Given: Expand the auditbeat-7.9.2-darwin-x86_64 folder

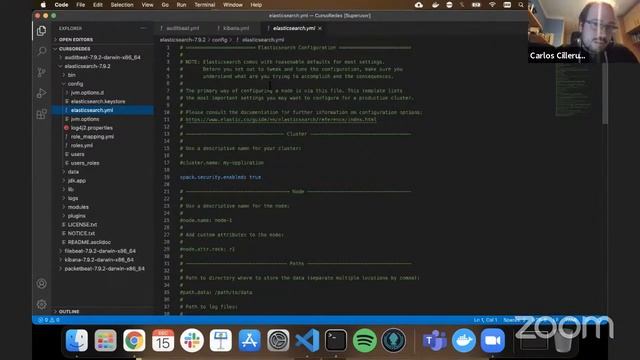Looking at the screenshot, I should point(102,58).
